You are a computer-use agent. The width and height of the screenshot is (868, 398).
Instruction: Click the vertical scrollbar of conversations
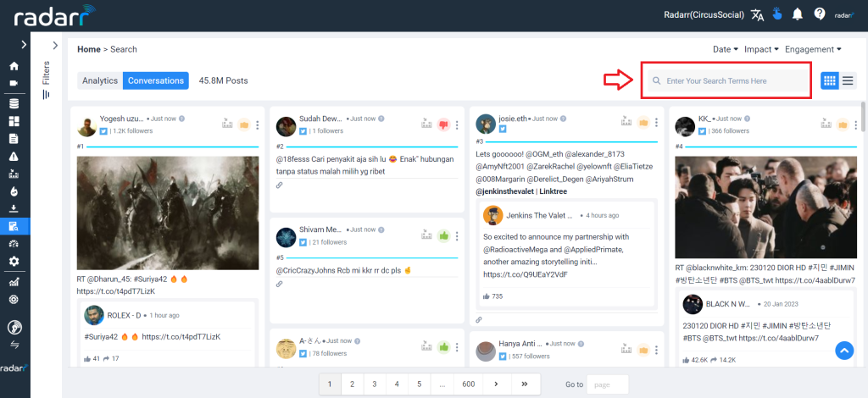(864, 116)
